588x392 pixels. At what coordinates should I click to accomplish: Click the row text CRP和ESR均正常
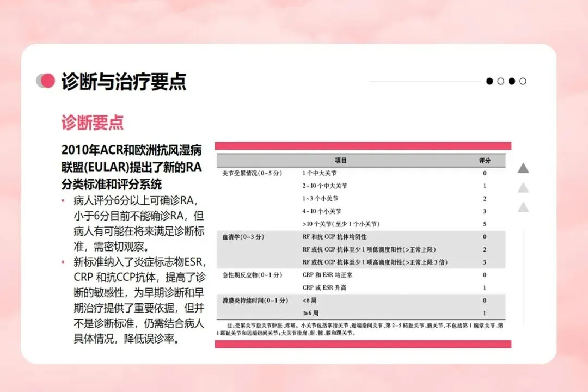click(327, 275)
